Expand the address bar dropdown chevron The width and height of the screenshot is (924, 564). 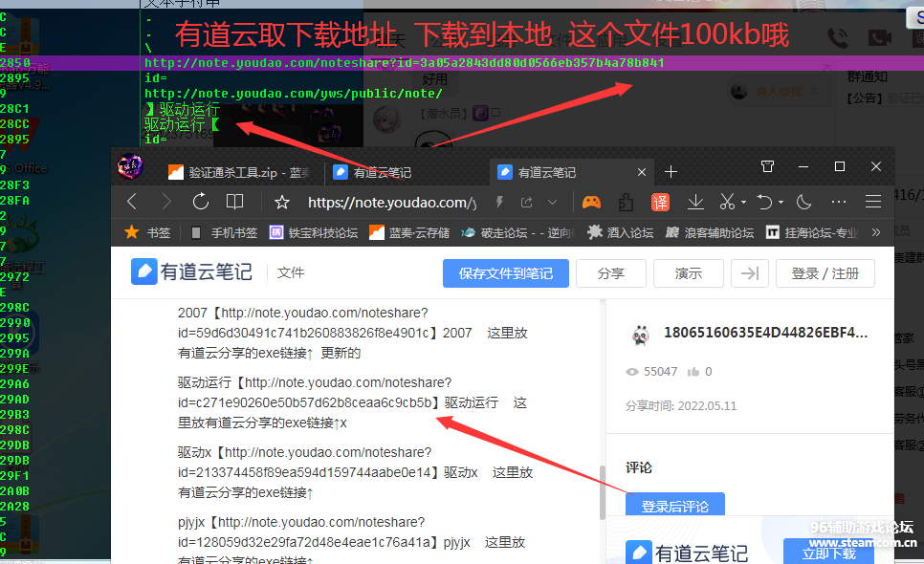coord(552,202)
